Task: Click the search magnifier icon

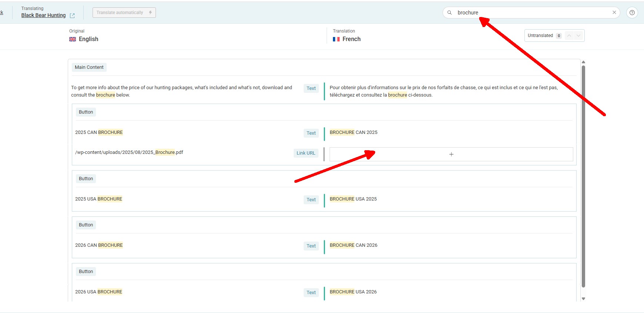Action: (450, 13)
